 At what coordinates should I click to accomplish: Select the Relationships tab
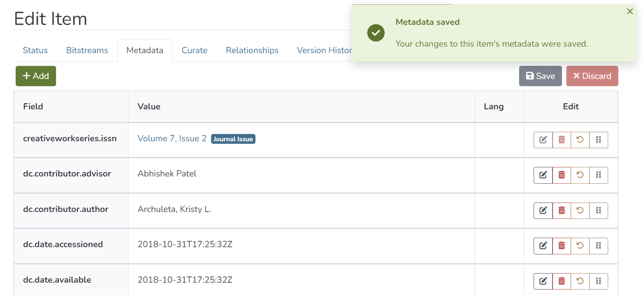point(252,51)
